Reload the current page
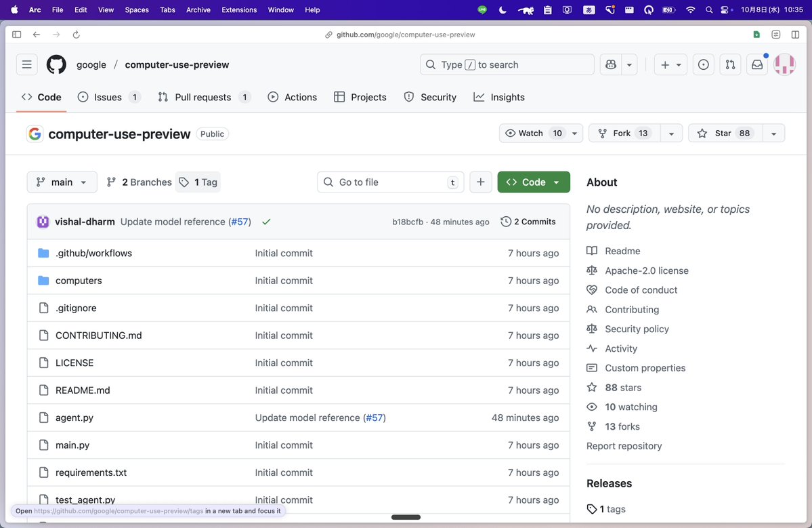Image resolution: width=812 pixels, height=528 pixels. pyautogui.click(x=76, y=35)
